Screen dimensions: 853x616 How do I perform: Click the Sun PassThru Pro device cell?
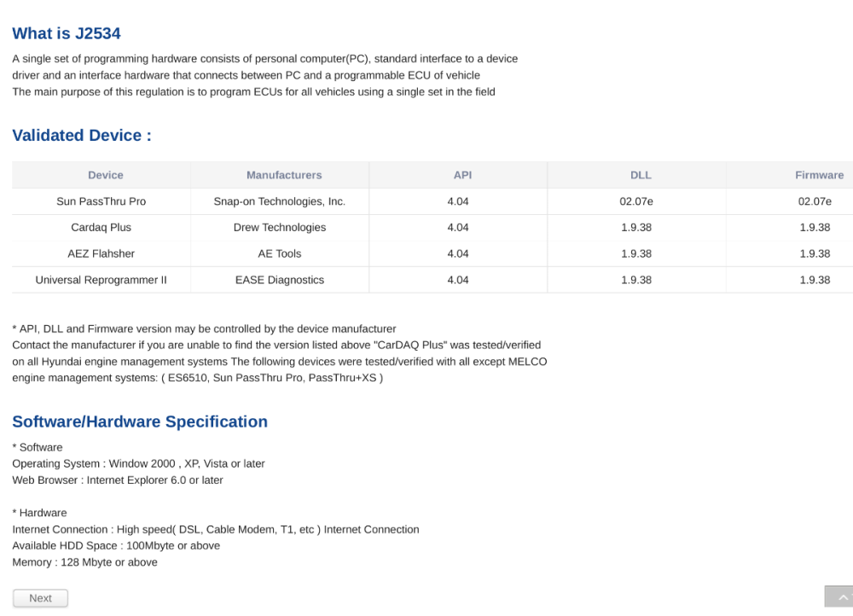102,201
